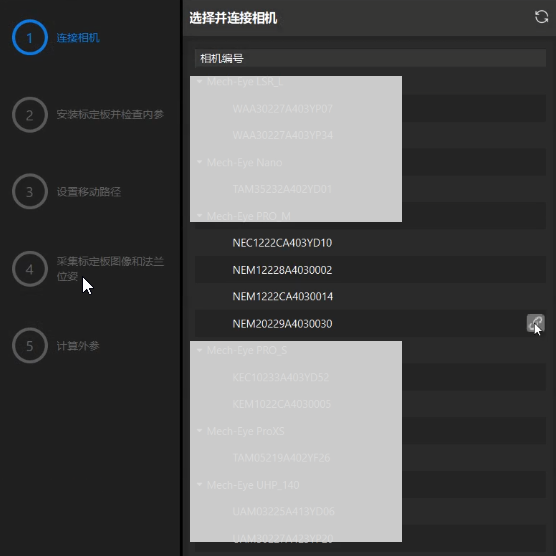Select camera UAM03225A413YD06
The height and width of the screenshot is (556, 556).
click(370, 511)
